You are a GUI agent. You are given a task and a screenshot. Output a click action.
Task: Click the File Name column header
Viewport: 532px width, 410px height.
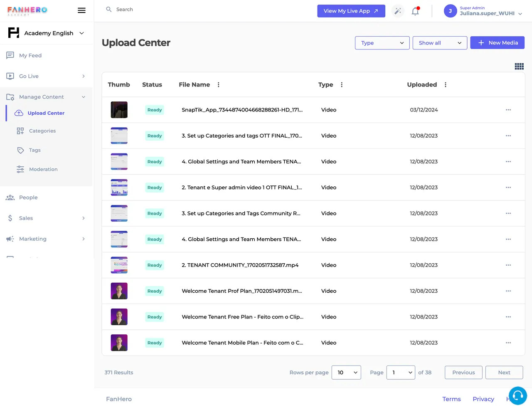point(194,84)
